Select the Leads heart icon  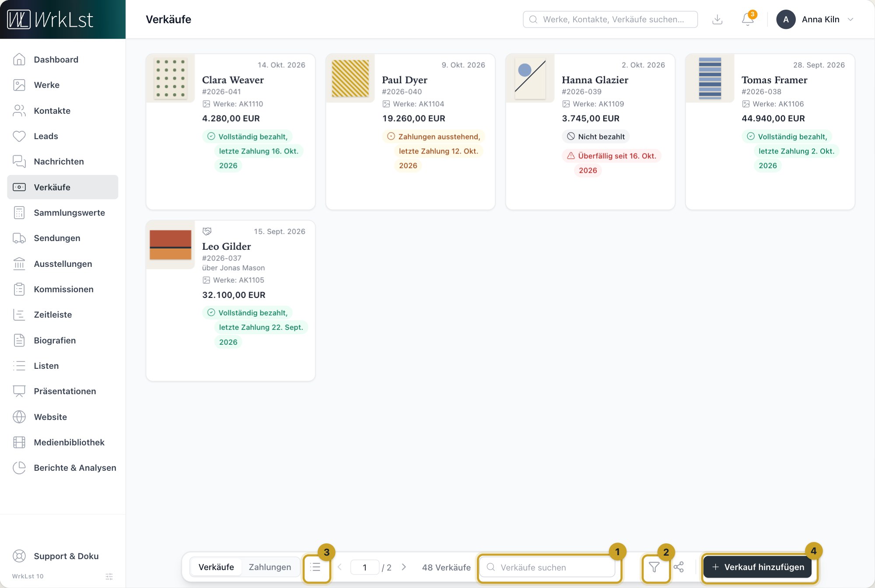pyautogui.click(x=19, y=136)
